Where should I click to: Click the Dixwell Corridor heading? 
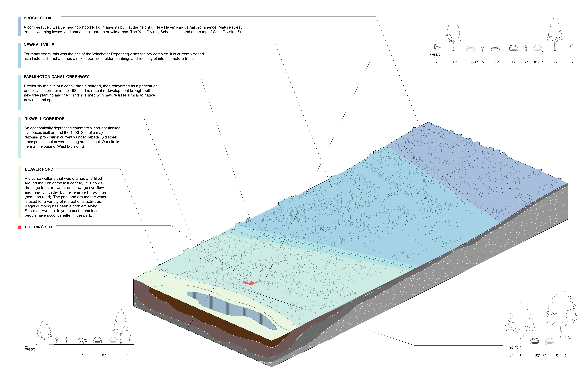click(x=44, y=119)
